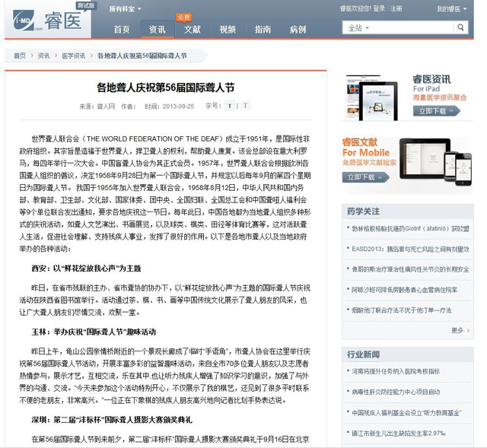This screenshot has width=487, height=448.
Task: Open the 病例 nav tab
Action: pyautogui.click(x=298, y=30)
